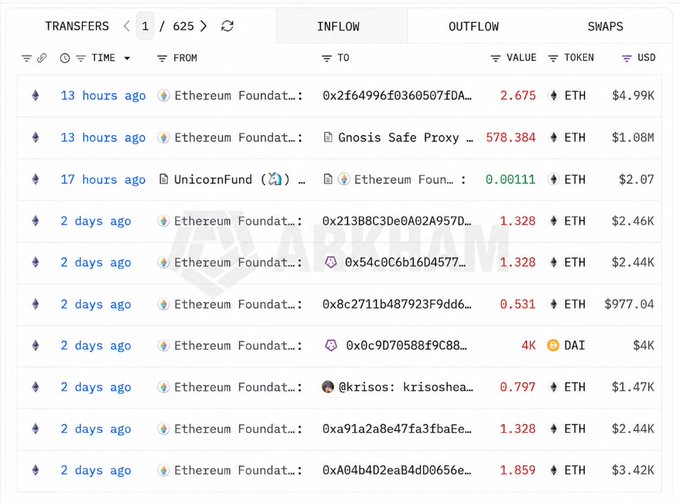The width and height of the screenshot is (680, 503).
Task: Click the ETH token icon in the 1.859 row
Action: (x=553, y=470)
